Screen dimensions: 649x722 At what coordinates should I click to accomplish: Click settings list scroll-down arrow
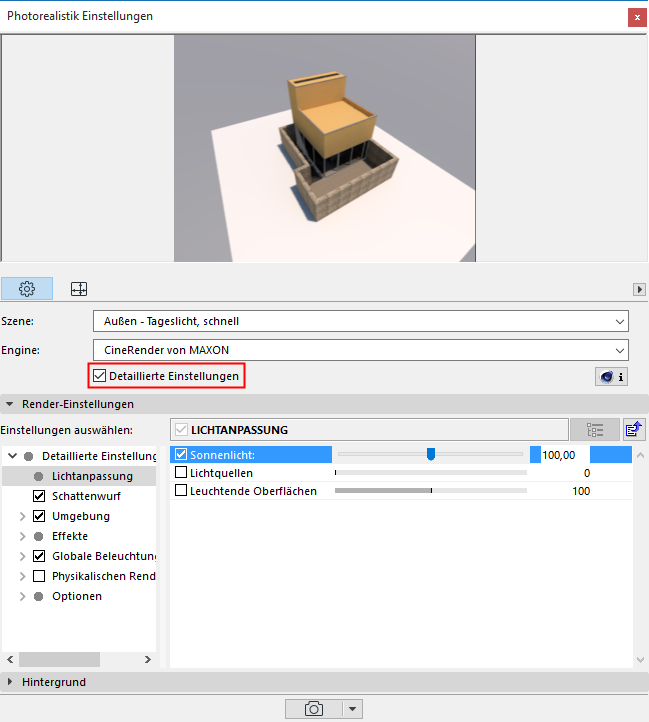pyautogui.click(x=640, y=659)
